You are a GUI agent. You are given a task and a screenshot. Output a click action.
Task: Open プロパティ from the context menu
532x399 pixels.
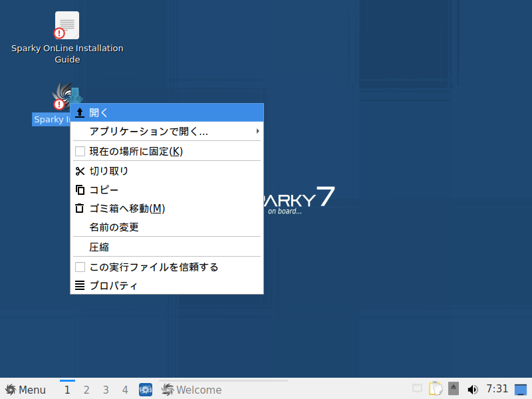(x=167, y=286)
